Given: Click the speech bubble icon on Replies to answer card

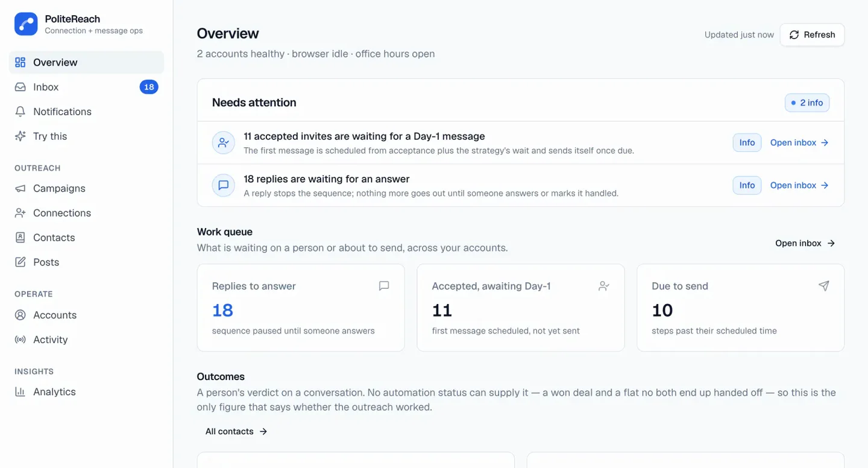Looking at the screenshot, I should click(x=384, y=286).
